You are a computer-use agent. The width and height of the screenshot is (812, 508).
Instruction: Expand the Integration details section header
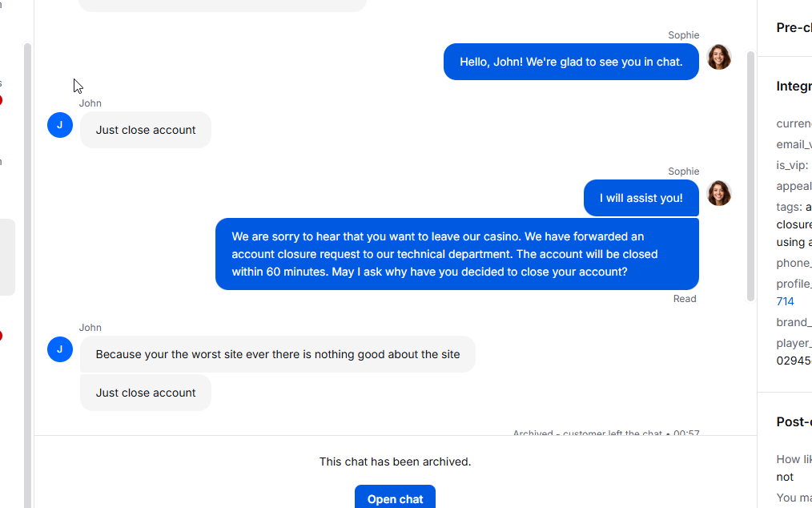[794, 87]
